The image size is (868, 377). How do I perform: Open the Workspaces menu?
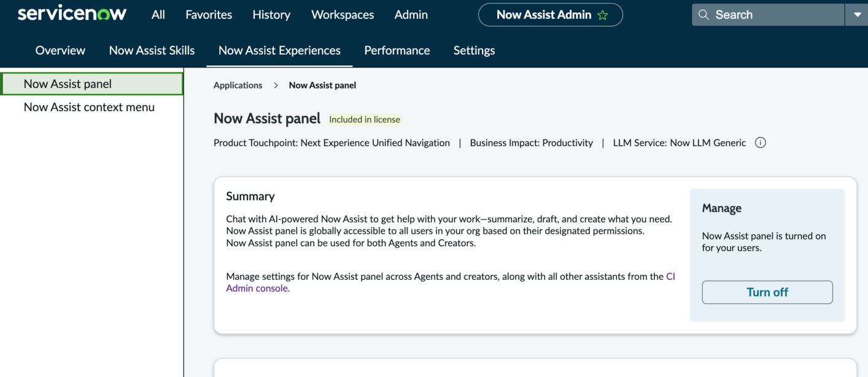point(343,15)
